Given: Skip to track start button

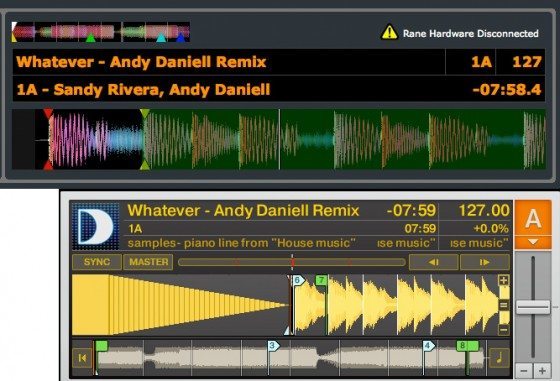Looking at the screenshot, I should pos(82,357).
